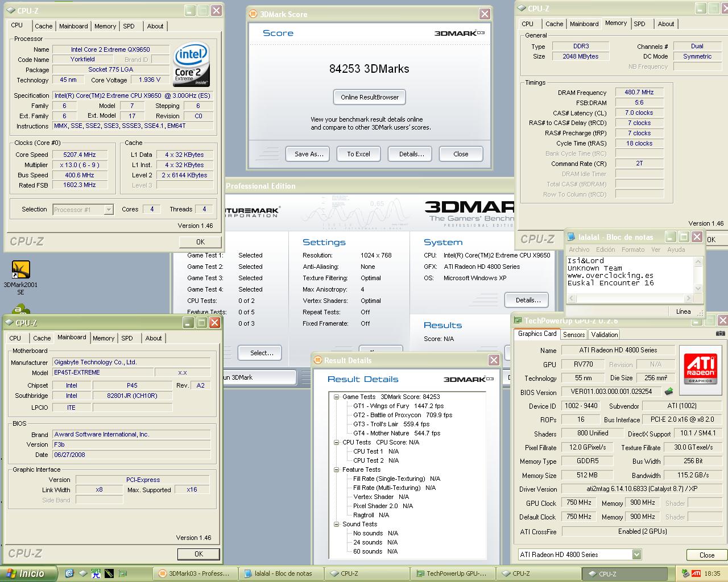
Task: Click the Close button in GPU-Z
Action: (706, 555)
